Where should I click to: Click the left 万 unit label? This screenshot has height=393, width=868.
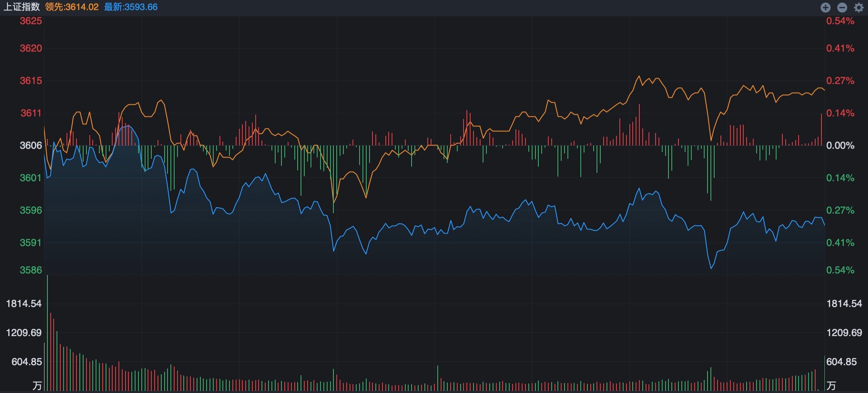point(37,386)
